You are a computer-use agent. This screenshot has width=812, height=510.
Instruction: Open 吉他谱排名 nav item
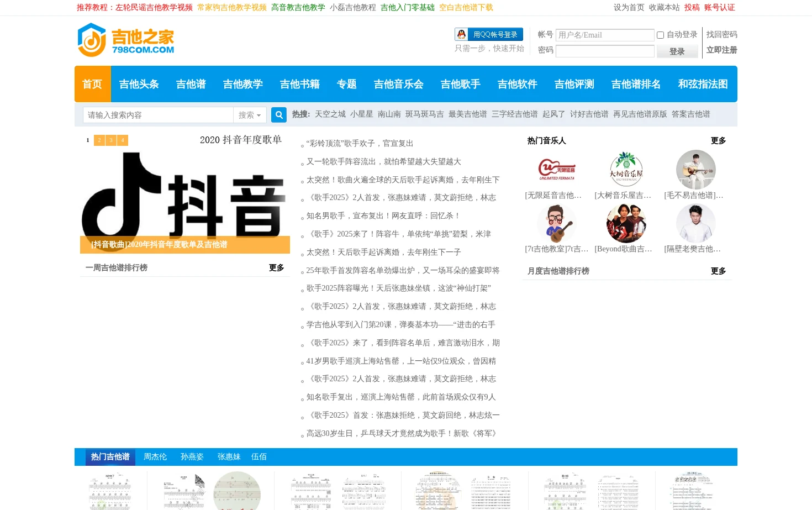636,84
